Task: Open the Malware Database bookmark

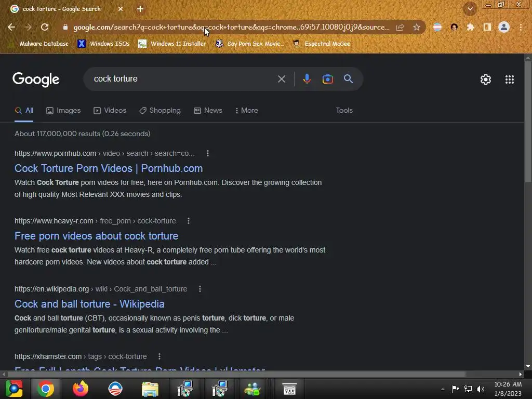Action: (x=39, y=44)
